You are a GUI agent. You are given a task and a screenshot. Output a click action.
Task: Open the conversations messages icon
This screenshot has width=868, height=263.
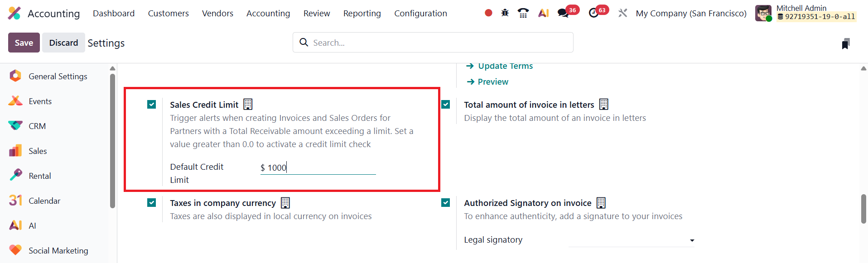[563, 13]
